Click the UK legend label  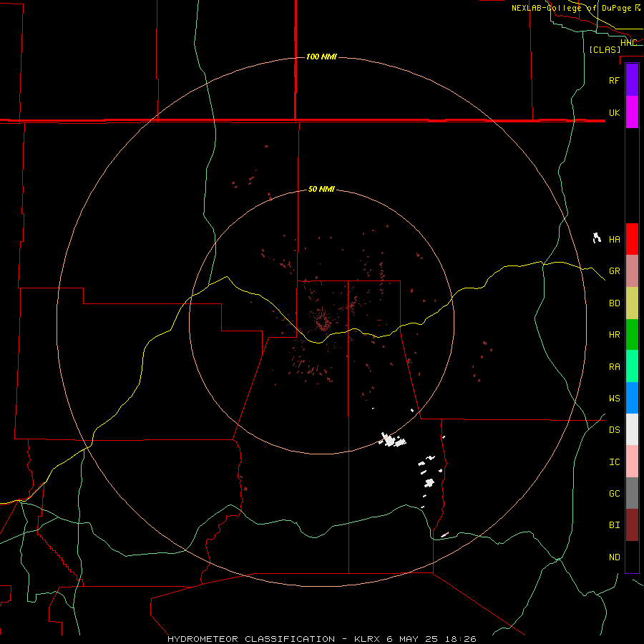[614, 112]
